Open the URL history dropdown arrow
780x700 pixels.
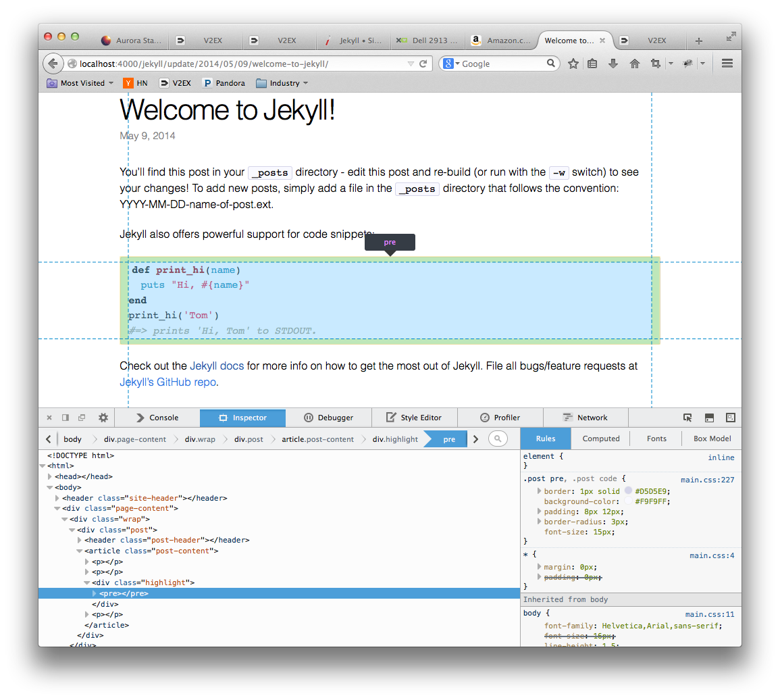(x=411, y=64)
